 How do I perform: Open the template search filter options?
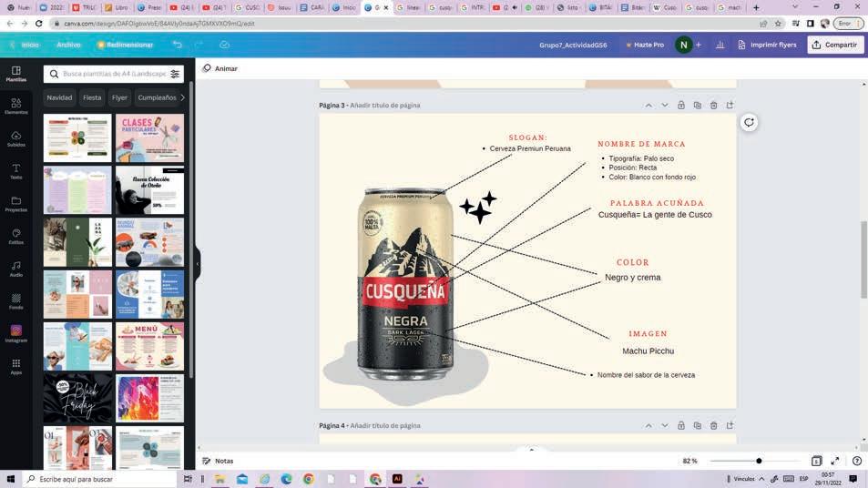pos(175,74)
